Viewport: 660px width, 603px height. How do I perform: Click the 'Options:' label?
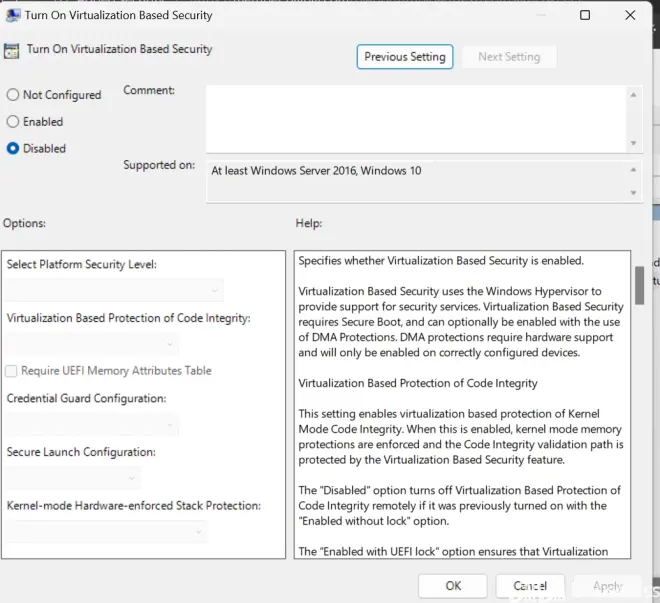24,223
